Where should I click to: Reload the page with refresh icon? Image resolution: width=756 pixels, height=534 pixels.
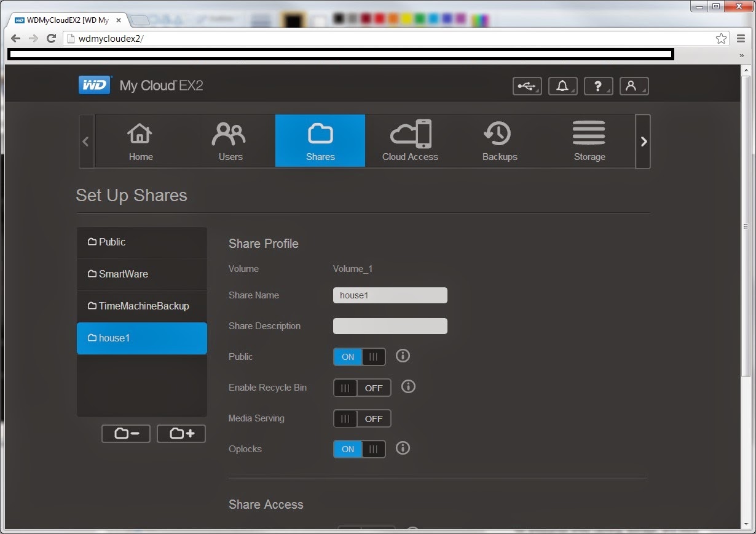(x=52, y=38)
